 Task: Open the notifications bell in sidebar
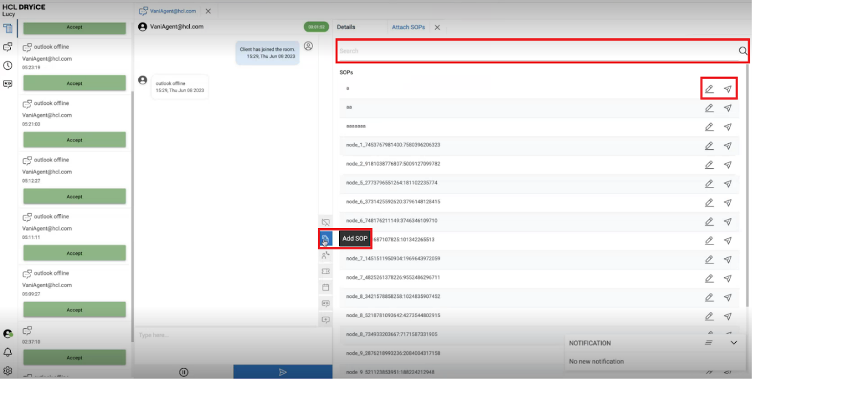8,353
